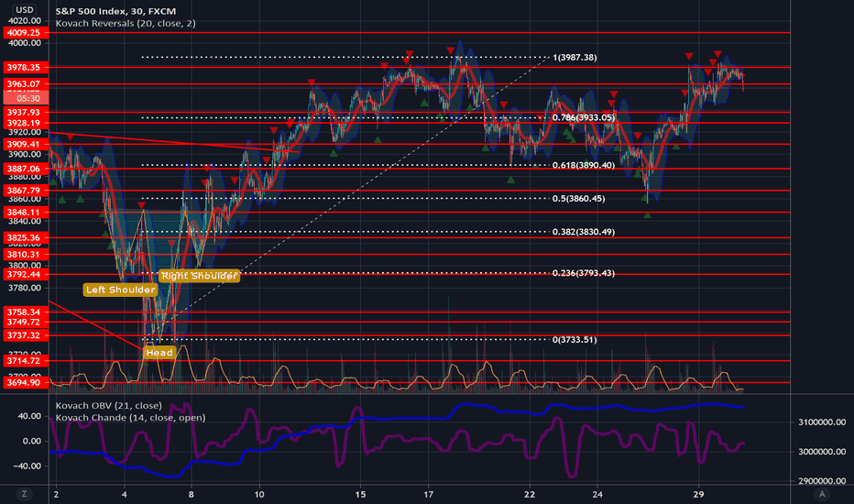Screen dimensions: 854x504
Task: Select the 3867.79 red price label
Action: click(26, 191)
